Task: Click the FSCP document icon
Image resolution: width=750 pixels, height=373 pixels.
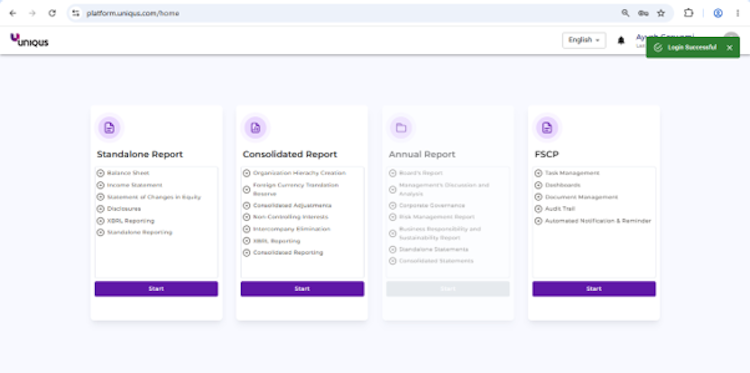Action: [547, 128]
